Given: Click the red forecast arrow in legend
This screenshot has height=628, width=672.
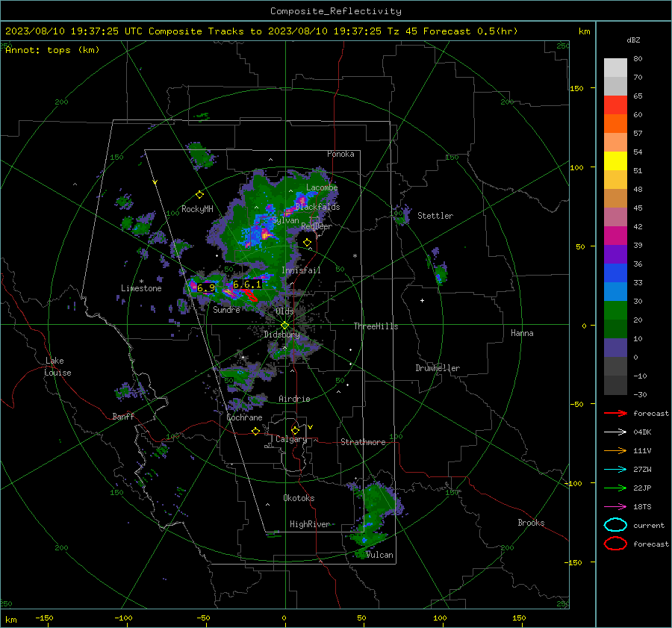Looking at the screenshot, I should pyautogui.click(x=615, y=413).
